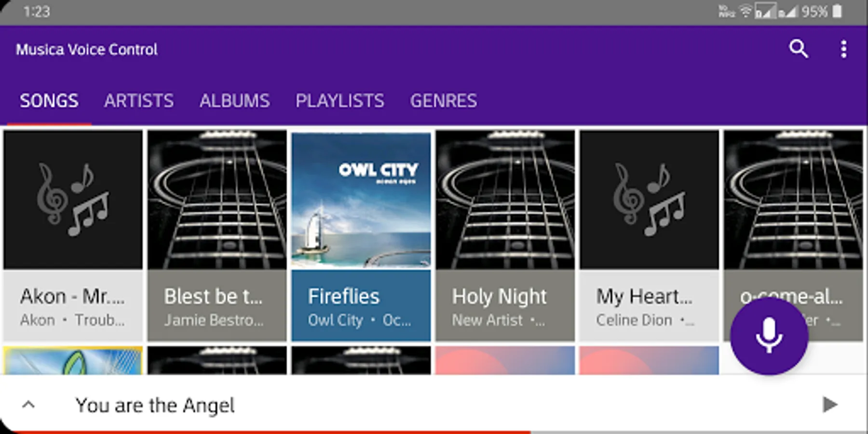Play the Fireflies Owl City album cover

361,200
